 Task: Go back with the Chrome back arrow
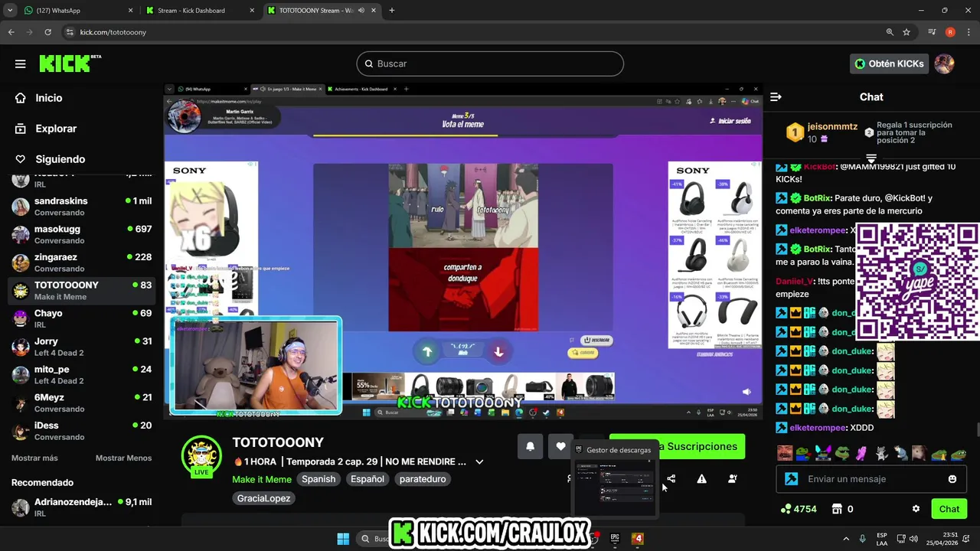click(x=11, y=32)
